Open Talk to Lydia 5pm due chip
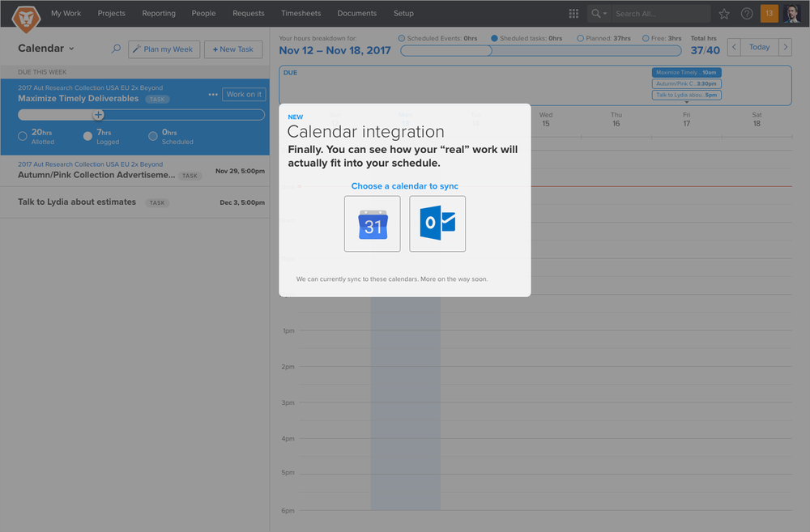810x532 pixels. (x=687, y=95)
